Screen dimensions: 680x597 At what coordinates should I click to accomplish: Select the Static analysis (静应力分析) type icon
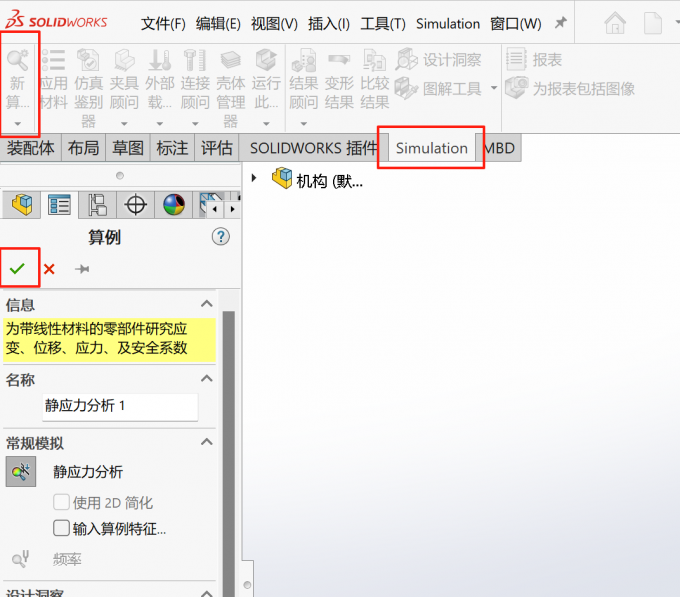pos(21,471)
